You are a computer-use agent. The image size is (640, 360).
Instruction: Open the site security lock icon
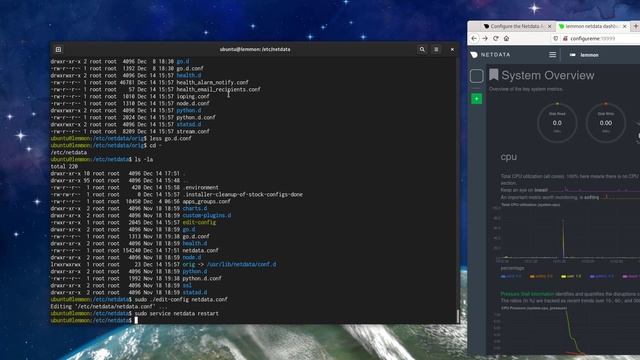coord(565,38)
